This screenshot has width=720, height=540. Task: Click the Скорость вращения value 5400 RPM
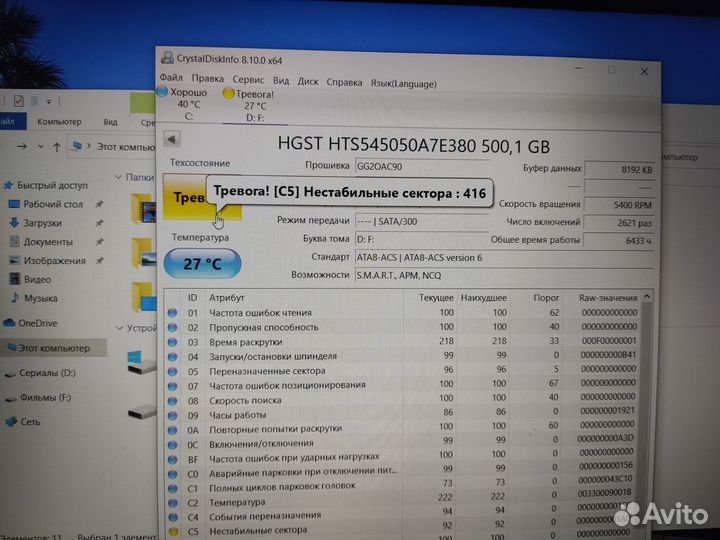point(619,205)
